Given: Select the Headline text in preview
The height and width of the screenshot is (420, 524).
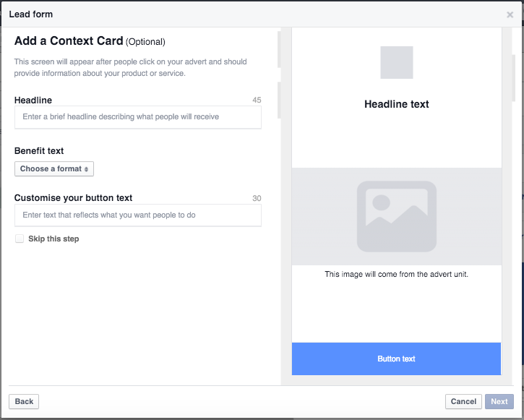Looking at the screenshot, I should [x=396, y=104].
